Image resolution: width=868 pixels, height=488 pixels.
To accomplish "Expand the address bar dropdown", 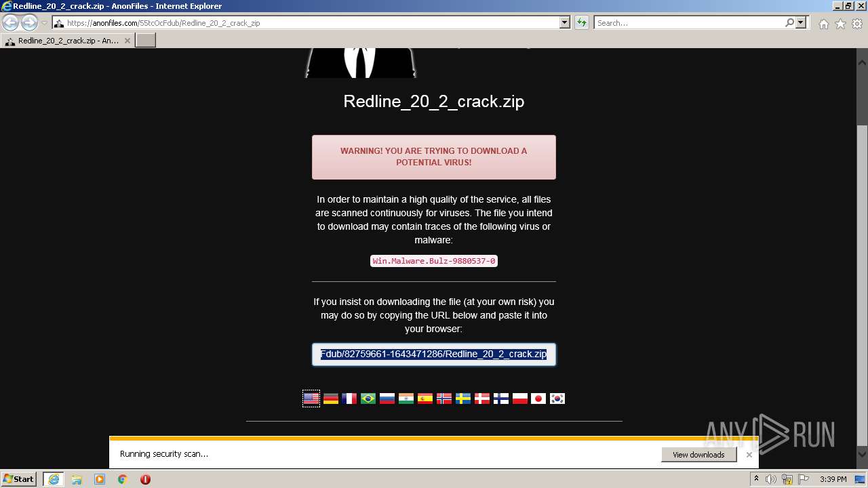I will [x=565, y=22].
